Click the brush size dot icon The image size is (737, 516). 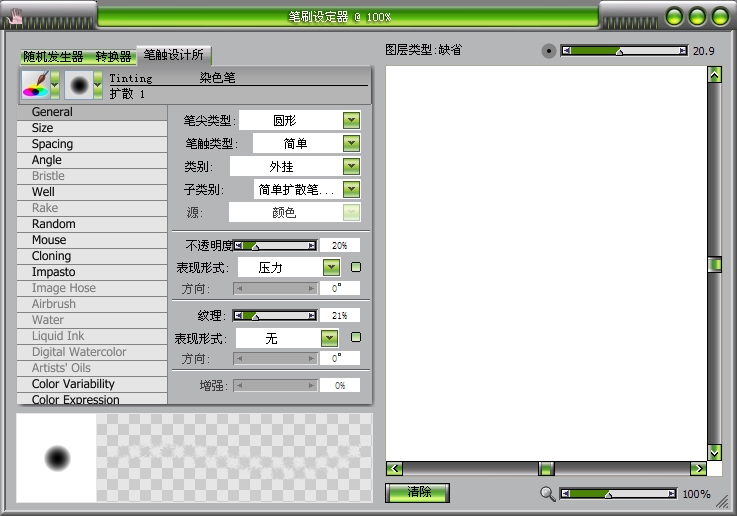tap(549, 51)
